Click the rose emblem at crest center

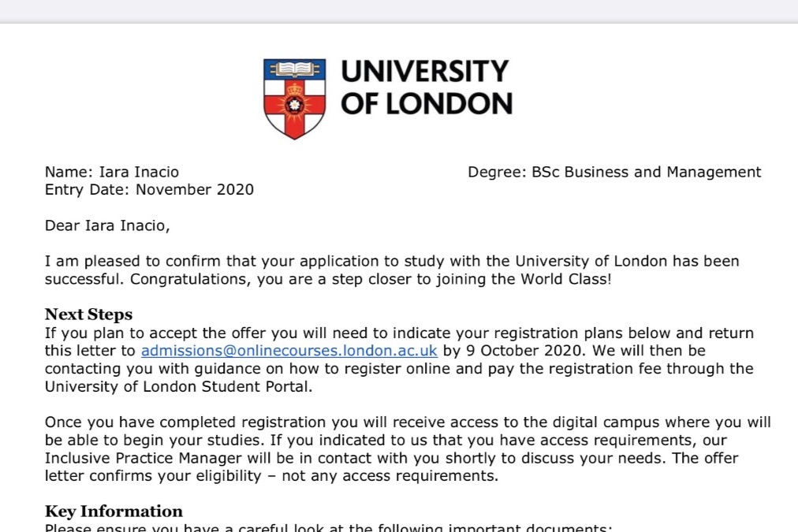(x=294, y=105)
